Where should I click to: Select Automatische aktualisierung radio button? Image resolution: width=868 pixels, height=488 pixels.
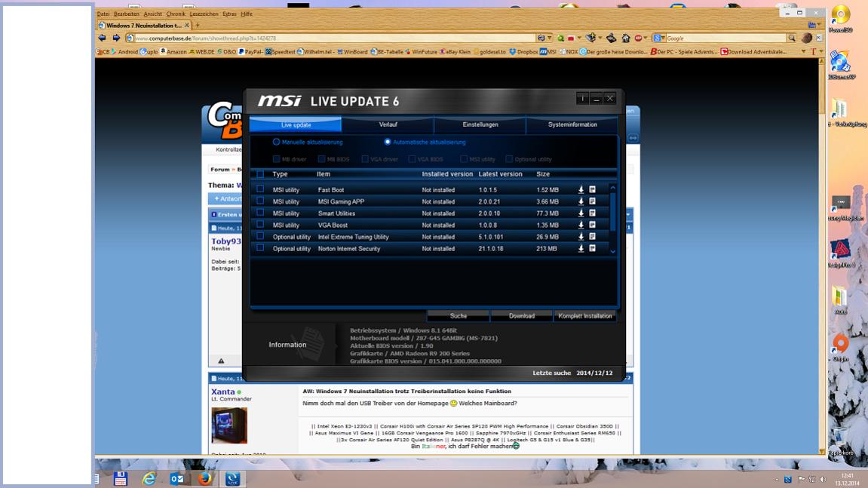388,142
